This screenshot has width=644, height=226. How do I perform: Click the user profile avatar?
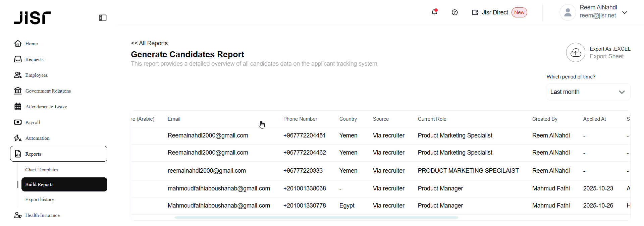(568, 13)
